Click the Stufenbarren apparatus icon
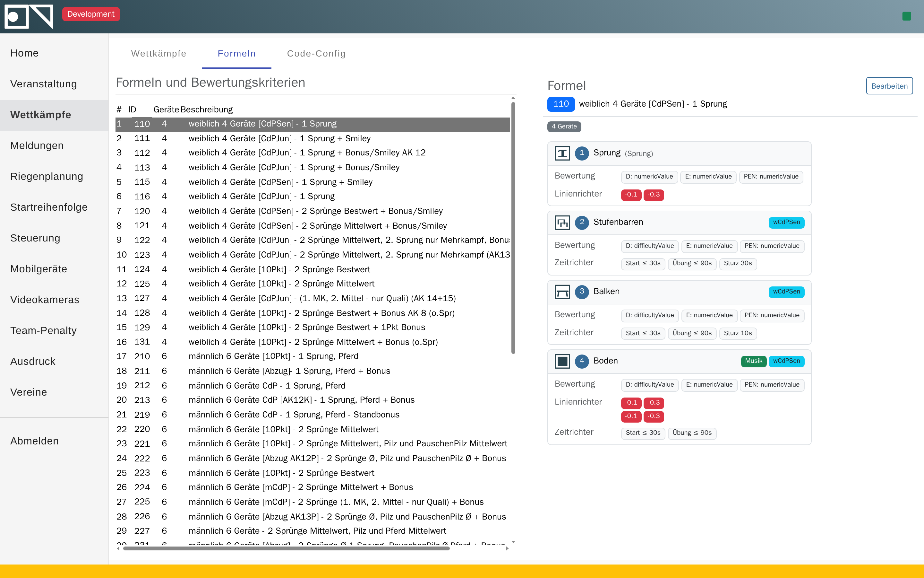The image size is (924, 578). (x=562, y=223)
